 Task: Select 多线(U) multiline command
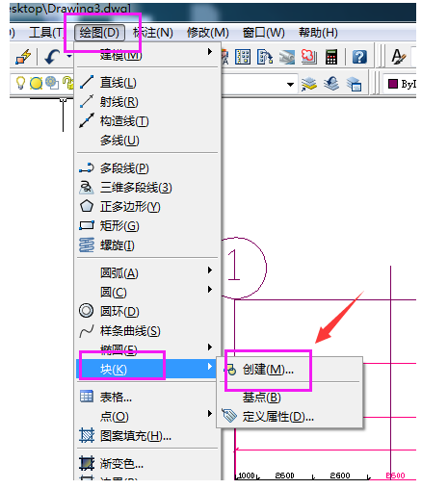coord(147,141)
